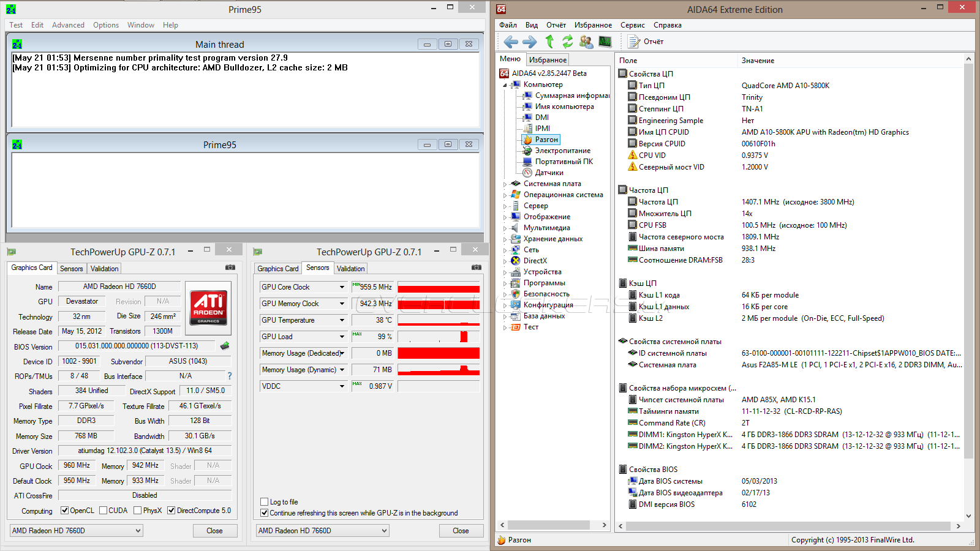Image resolution: width=980 pixels, height=551 pixels.
Task: Click the power plug icon beside Электропитание
Action: click(x=527, y=151)
